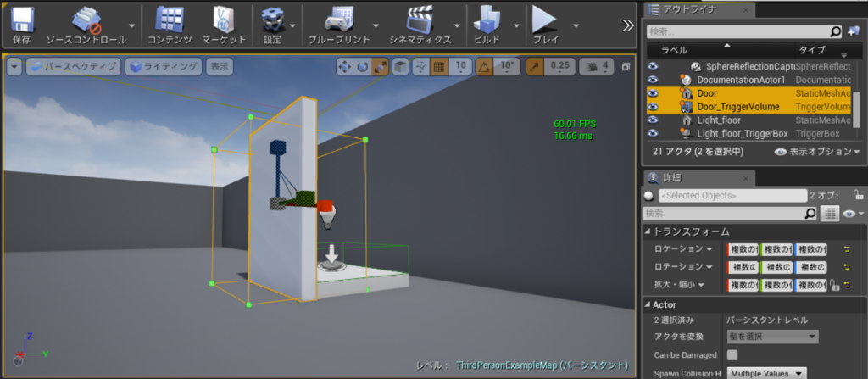Toggle visibility eye for DocumentationActor1
This screenshot has height=379, width=868.
(x=654, y=80)
